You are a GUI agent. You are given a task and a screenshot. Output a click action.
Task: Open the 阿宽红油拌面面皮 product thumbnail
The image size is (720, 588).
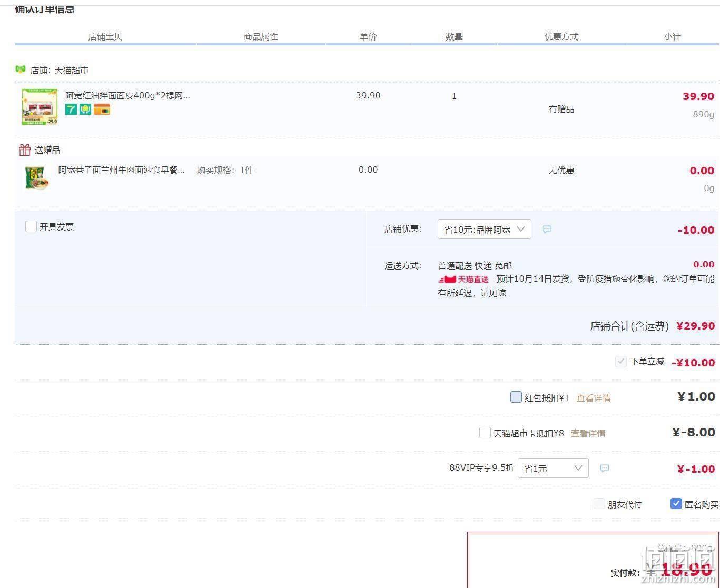[40, 107]
